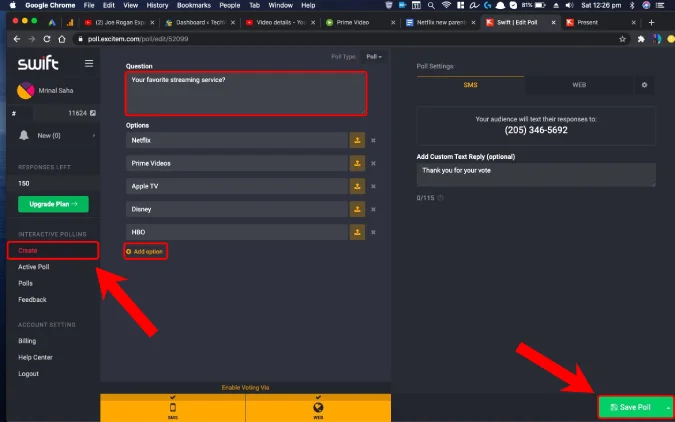Open the Window menu
675x422 pixels.
click(279, 5)
